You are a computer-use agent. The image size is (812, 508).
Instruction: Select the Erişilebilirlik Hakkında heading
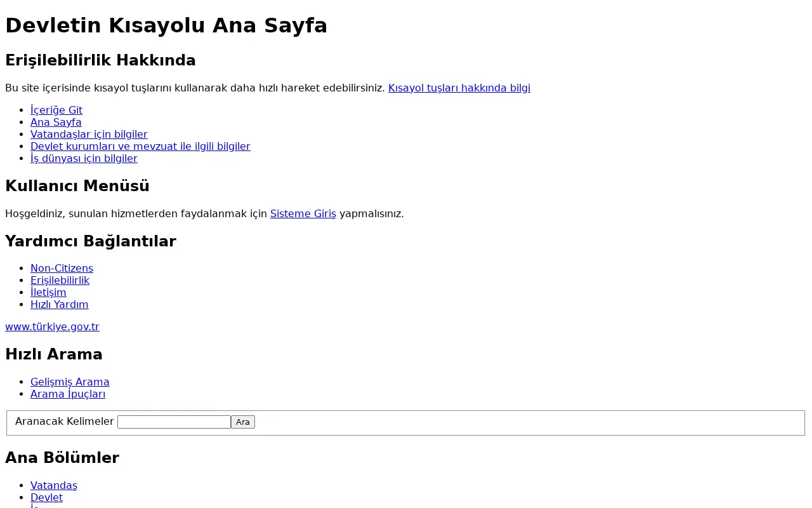coord(100,60)
